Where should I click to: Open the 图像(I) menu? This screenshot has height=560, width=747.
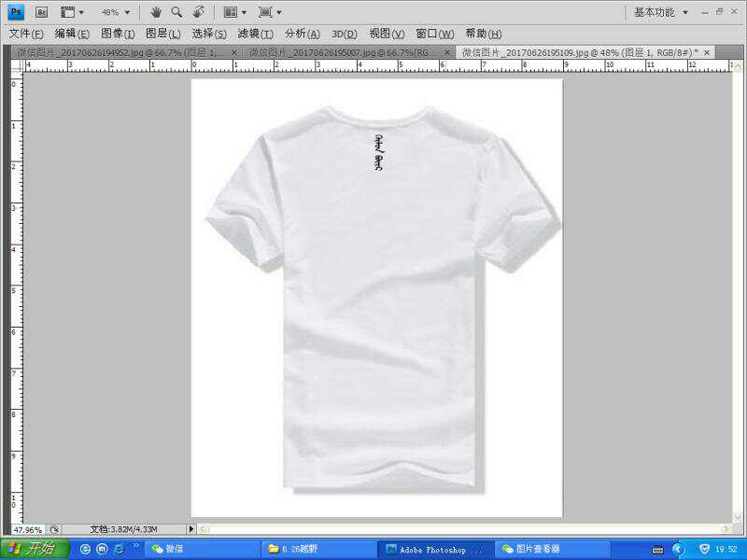point(119,34)
